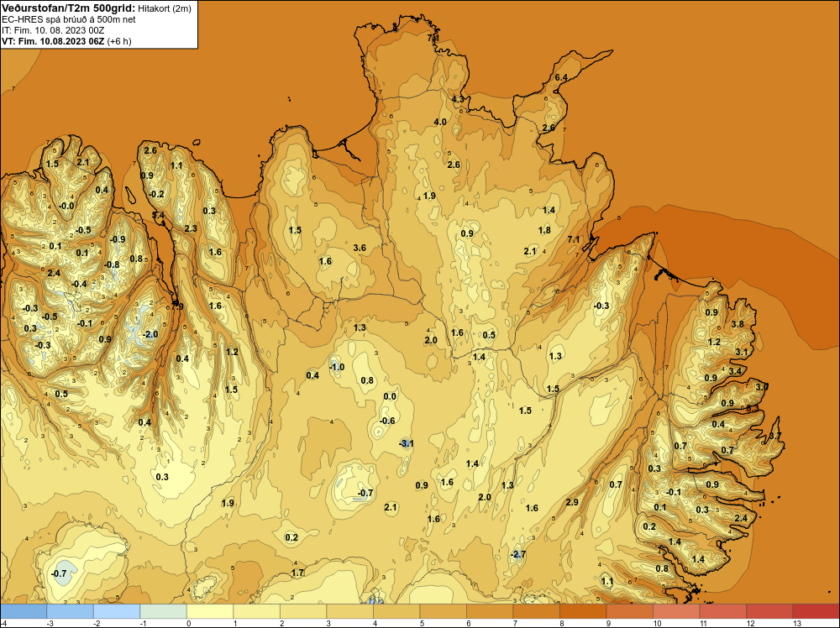Click the legend swatch between 8 and 9
Screen dimensions: 840x628
pyautogui.click(x=583, y=611)
